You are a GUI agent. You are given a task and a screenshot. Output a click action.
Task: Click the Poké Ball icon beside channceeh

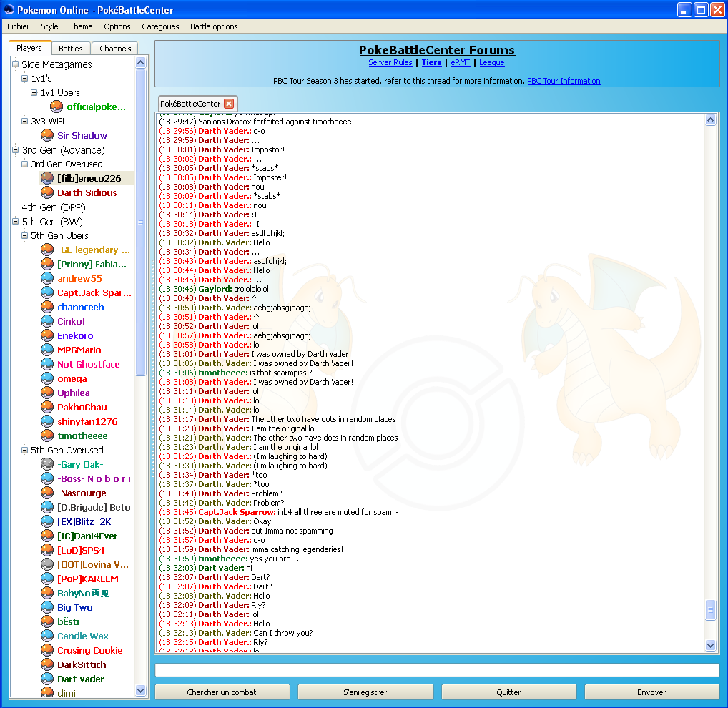pos(47,307)
